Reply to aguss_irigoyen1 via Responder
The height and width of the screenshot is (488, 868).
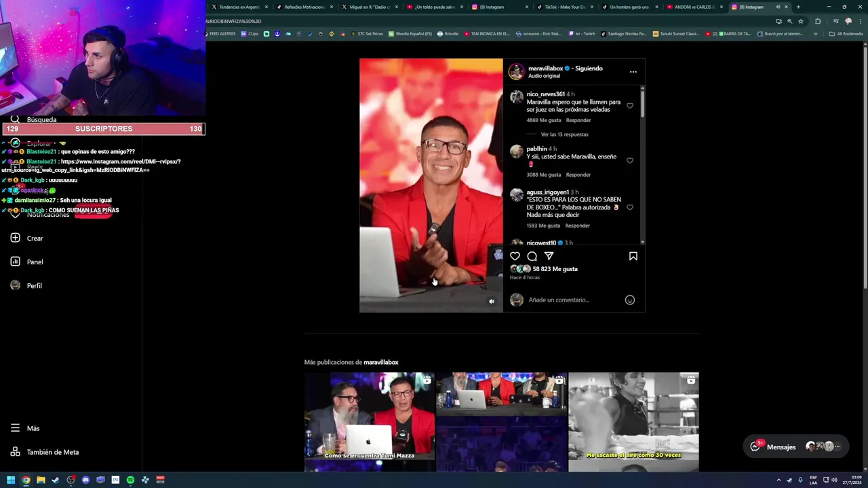[577, 226]
